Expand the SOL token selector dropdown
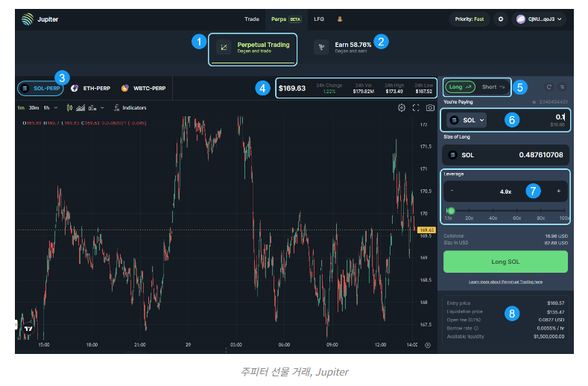Viewport: 588px width, 386px height. [467, 119]
